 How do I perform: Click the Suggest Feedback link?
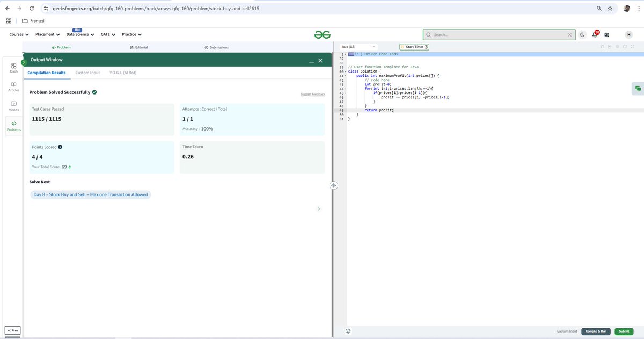tap(312, 94)
